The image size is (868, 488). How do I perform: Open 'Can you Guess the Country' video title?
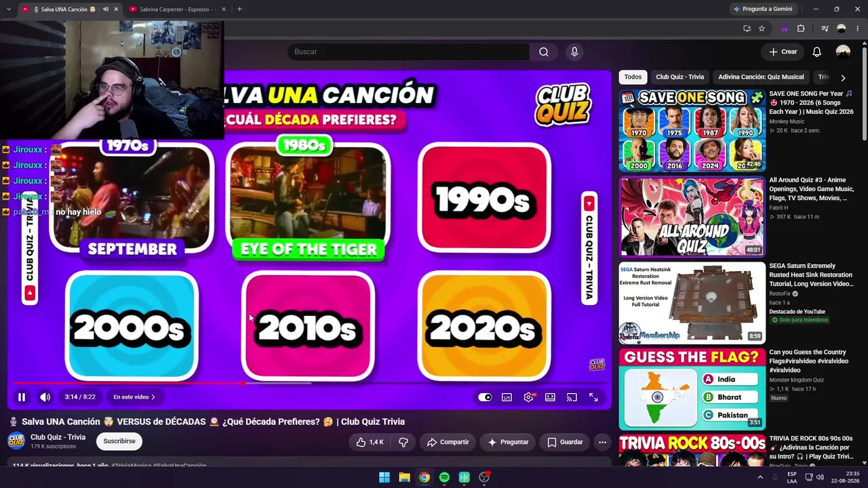808,361
